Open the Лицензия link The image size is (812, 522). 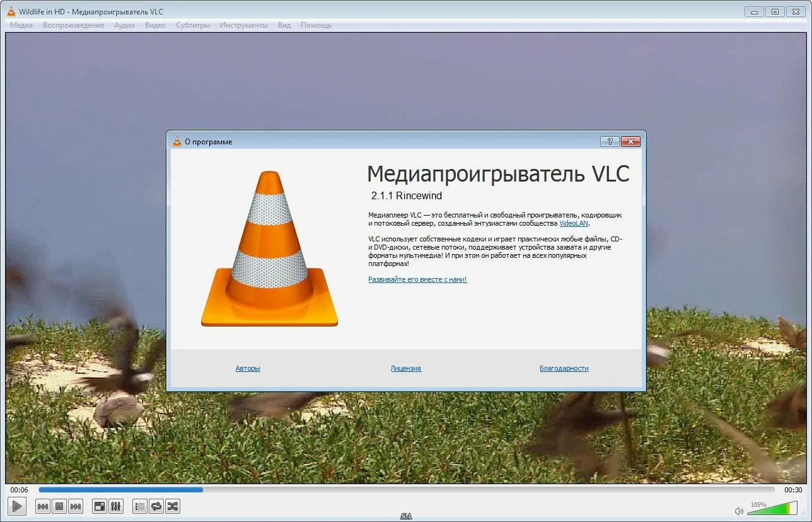click(x=406, y=368)
